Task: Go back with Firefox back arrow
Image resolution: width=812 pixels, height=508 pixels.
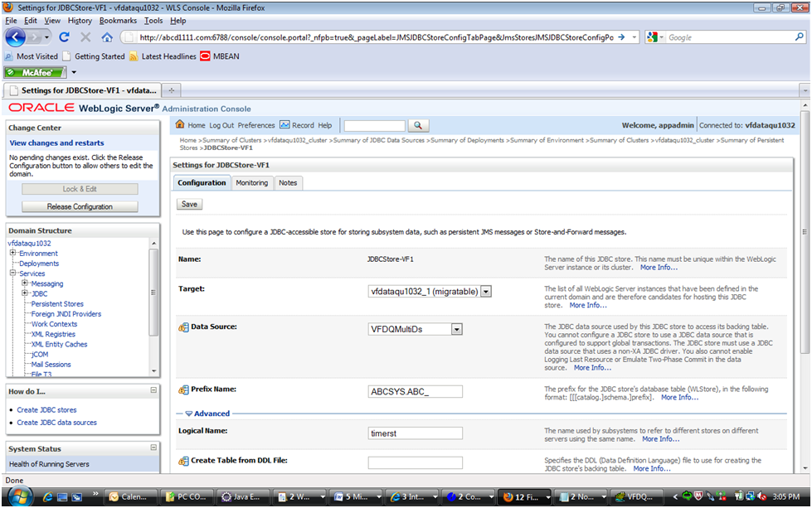Action: pos(16,37)
